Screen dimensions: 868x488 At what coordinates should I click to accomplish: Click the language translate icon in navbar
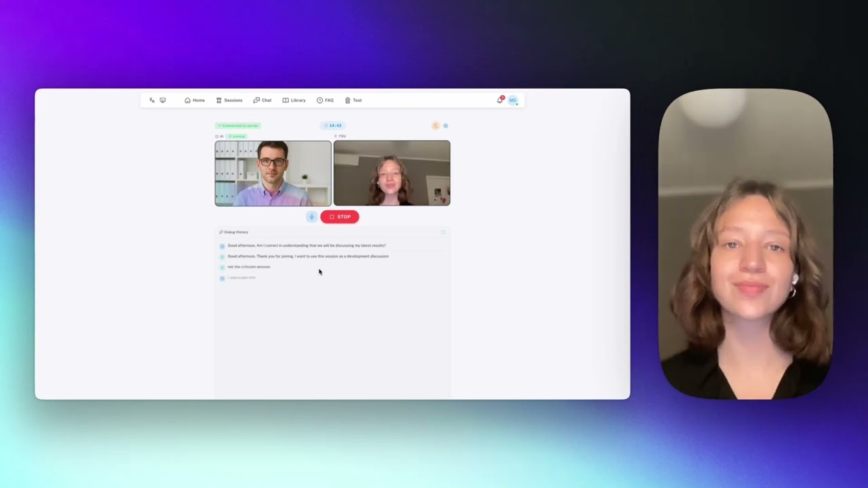152,100
